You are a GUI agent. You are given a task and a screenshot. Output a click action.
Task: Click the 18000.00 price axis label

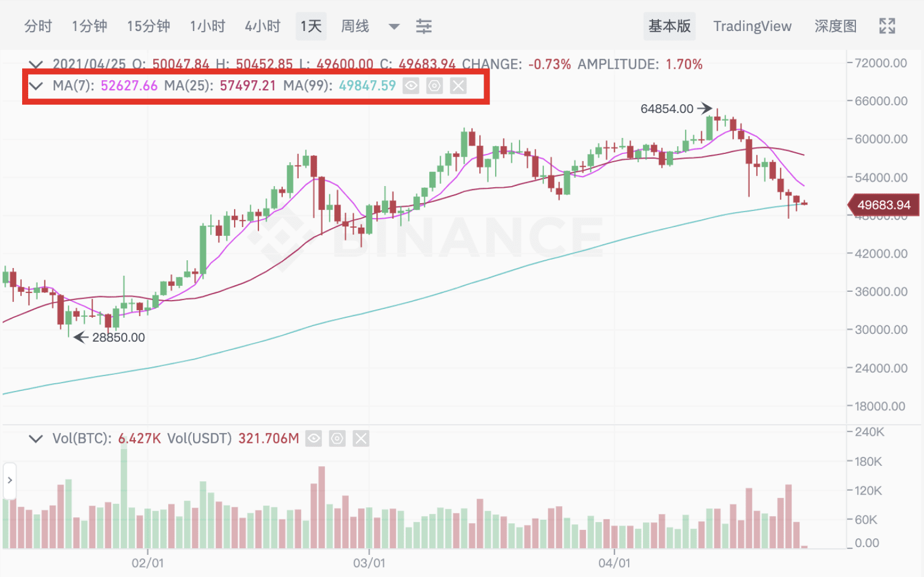click(880, 406)
